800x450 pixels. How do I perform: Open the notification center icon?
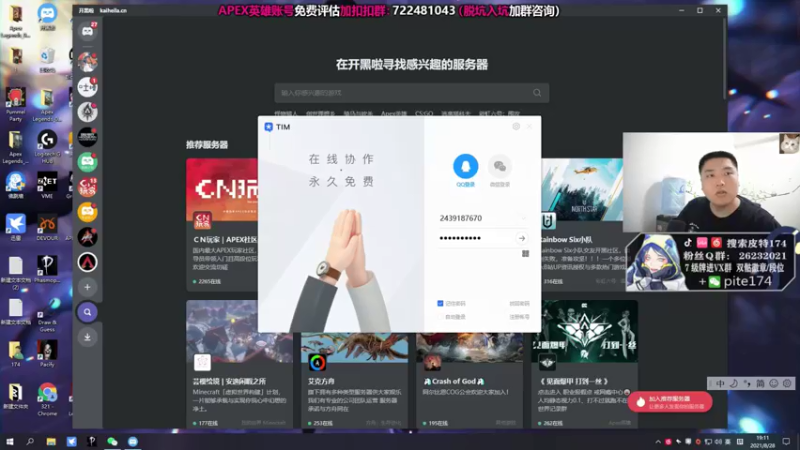(x=786, y=442)
